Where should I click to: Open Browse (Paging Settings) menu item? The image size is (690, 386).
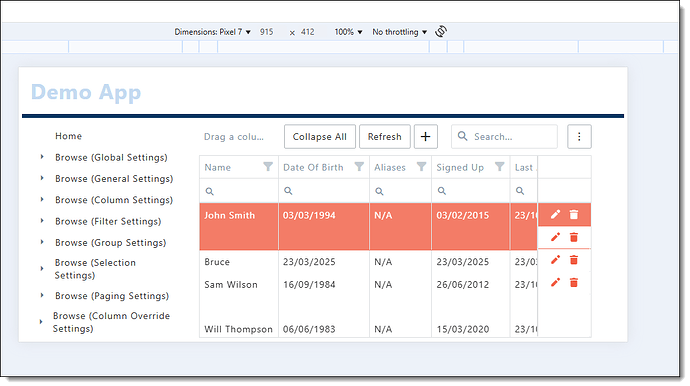[112, 296]
